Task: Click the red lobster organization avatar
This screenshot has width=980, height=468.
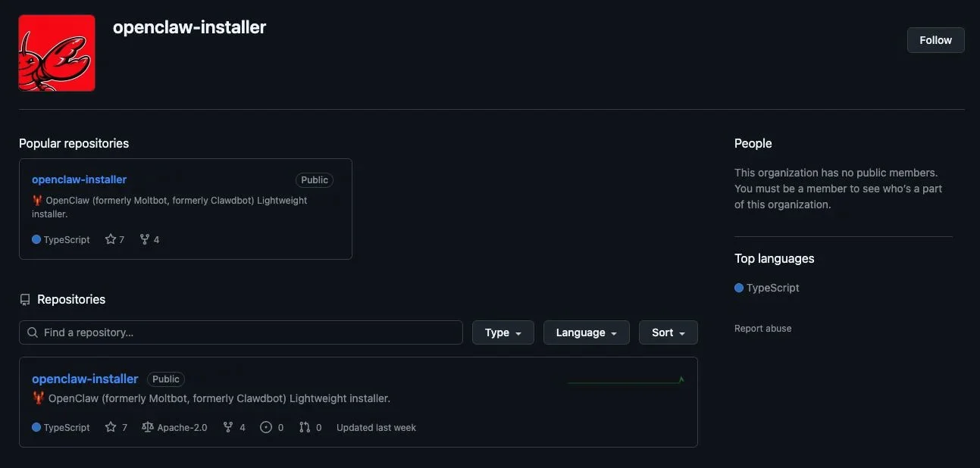Action: tap(56, 52)
